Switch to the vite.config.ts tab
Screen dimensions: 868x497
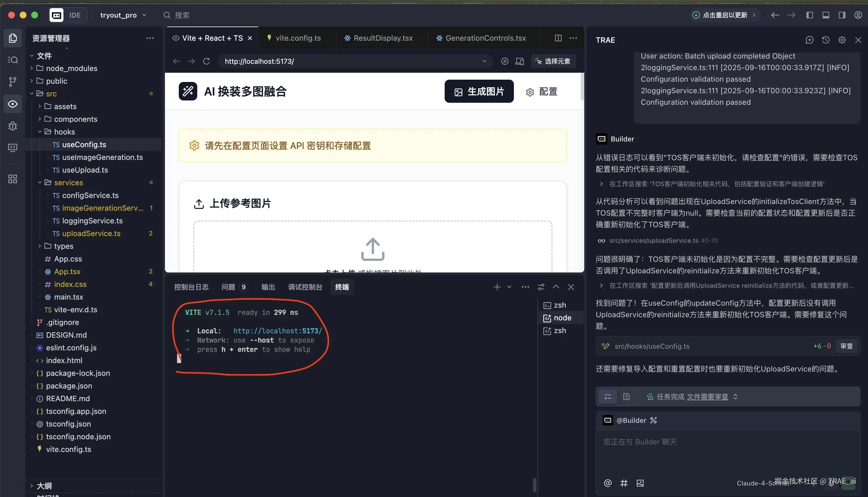click(x=298, y=38)
